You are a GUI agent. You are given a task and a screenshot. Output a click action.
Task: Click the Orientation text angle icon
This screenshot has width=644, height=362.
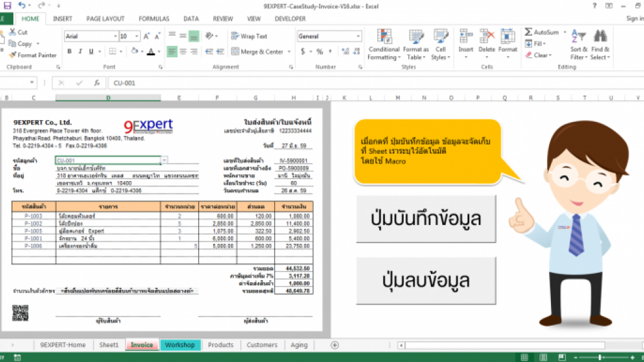(x=209, y=36)
